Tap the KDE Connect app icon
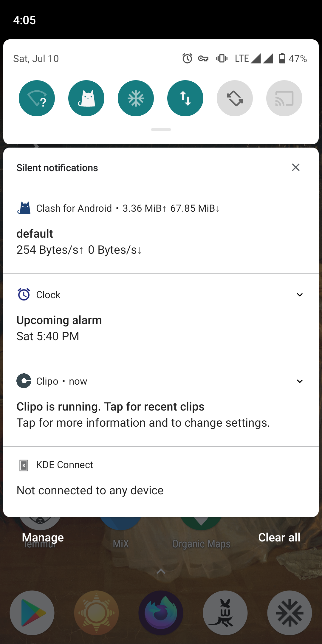The image size is (322, 644). [24, 465]
